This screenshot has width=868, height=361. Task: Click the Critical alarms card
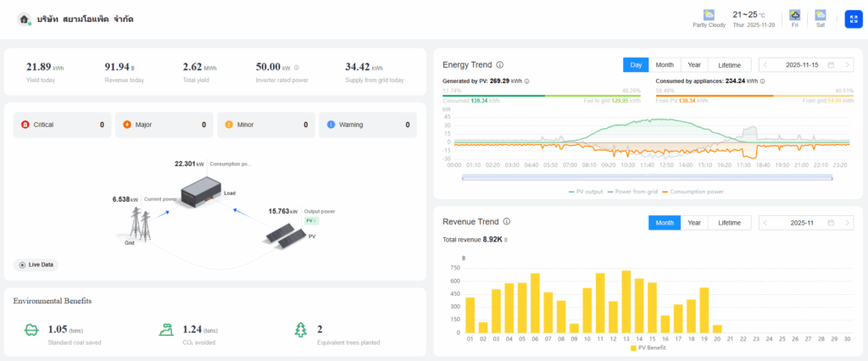(x=60, y=125)
